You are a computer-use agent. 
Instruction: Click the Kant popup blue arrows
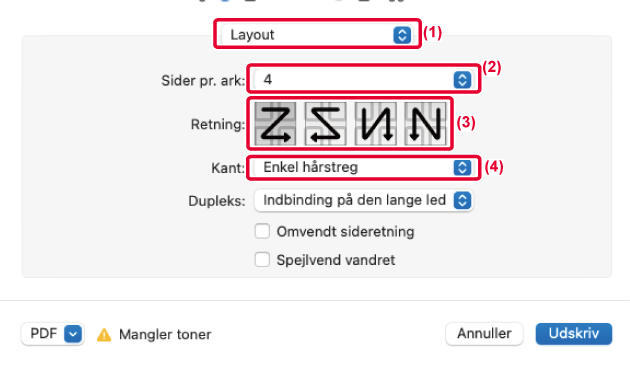462,167
